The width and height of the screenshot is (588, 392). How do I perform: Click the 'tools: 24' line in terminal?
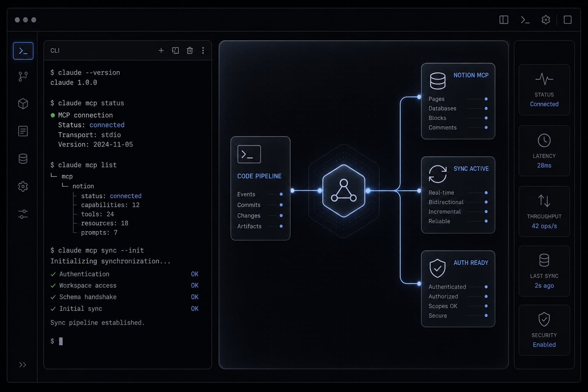(x=97, y=214)
